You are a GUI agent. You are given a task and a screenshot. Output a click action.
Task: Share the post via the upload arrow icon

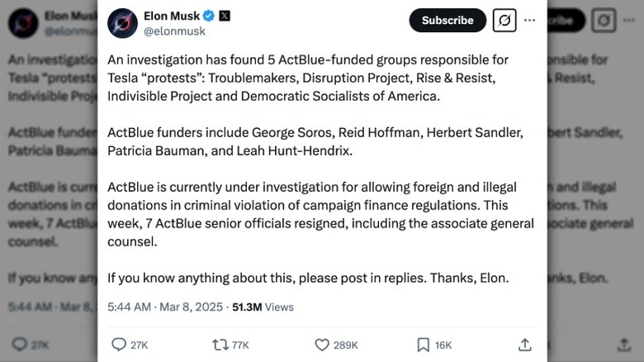(x=524, y=345)
